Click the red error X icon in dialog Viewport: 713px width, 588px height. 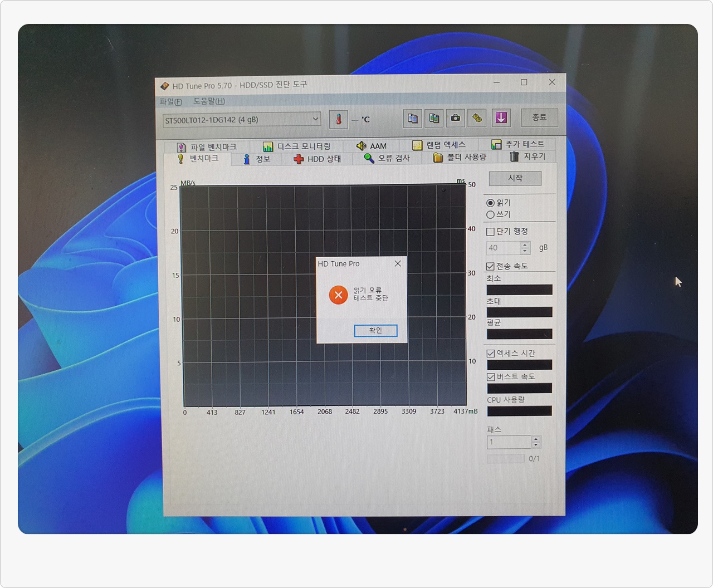tap(338, 295)
